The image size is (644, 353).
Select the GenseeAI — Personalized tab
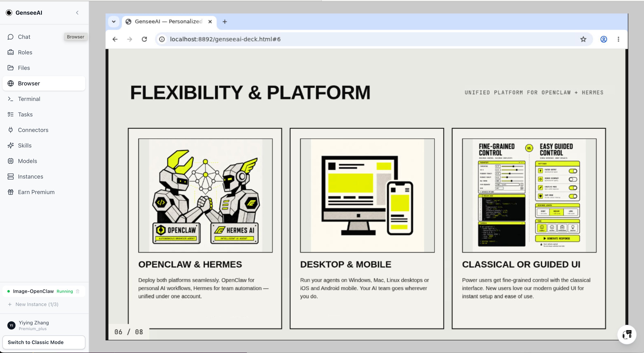169,21
